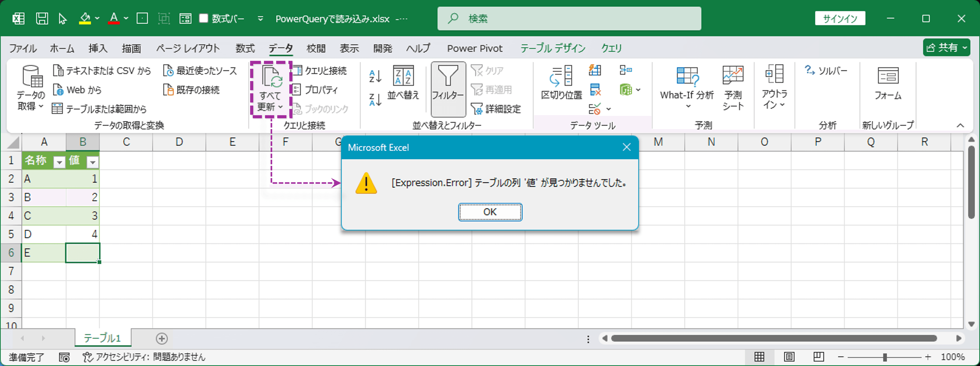Open the Query (クエリ) ribbon tab
The image size is (980, 366).
(x=611, y=48)
